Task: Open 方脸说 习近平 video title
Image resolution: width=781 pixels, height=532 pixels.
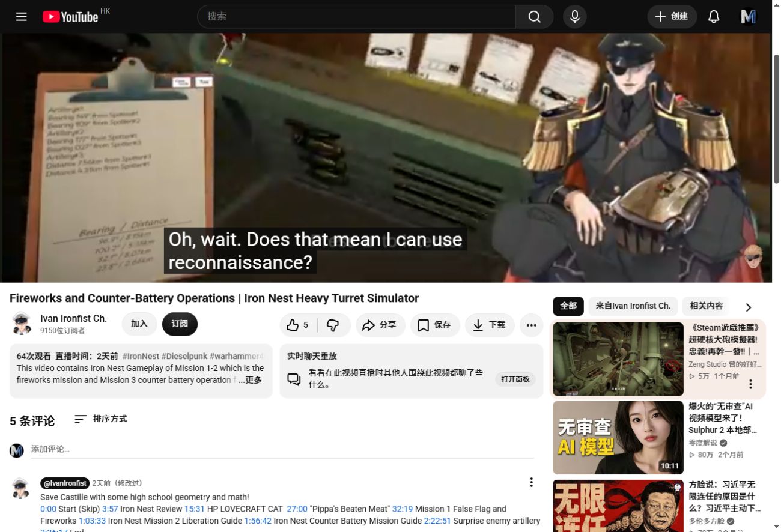Action: [x=725, y=497]
